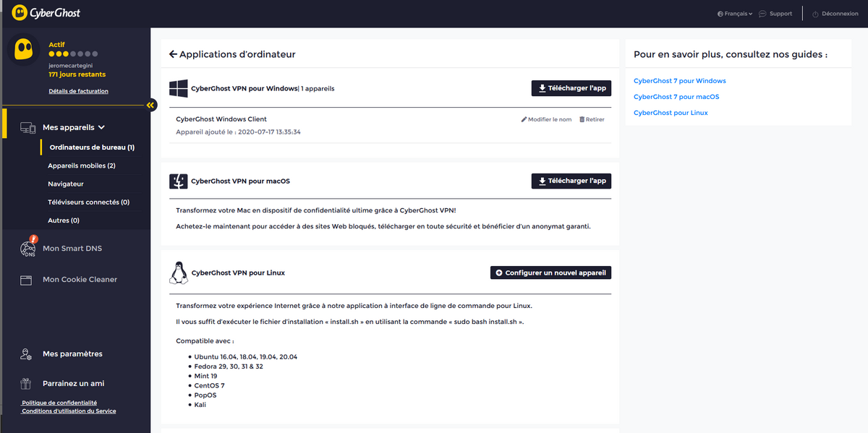The height and width of the screenshot is (433, 868).
Task: Click the username jeromecartegini
Action: pos(72,65)
